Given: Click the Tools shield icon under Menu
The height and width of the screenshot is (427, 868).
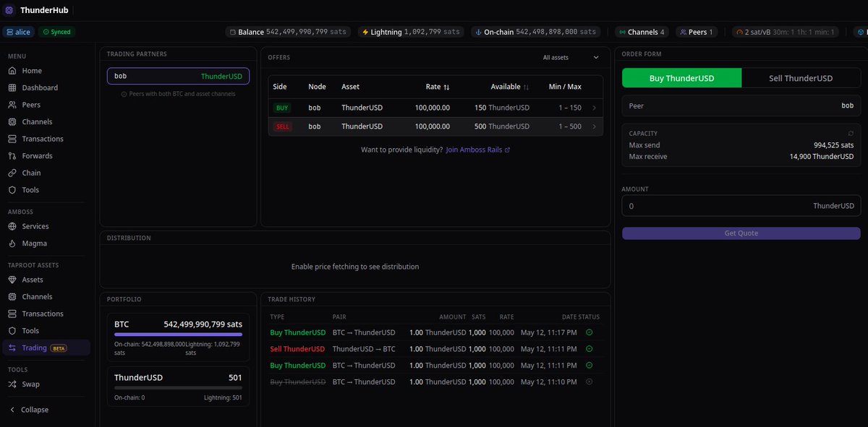Looking at the screenshot, I should click(x=12, y=190).
